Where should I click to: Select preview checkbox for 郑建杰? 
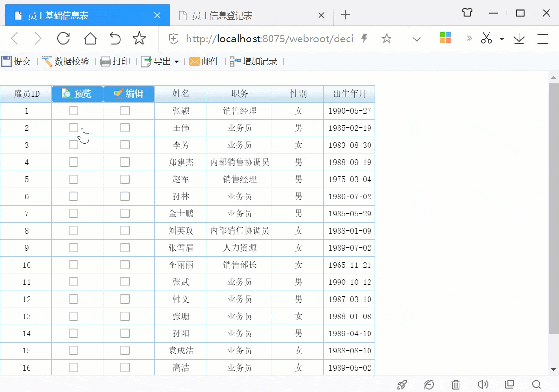tap(73, 162)
